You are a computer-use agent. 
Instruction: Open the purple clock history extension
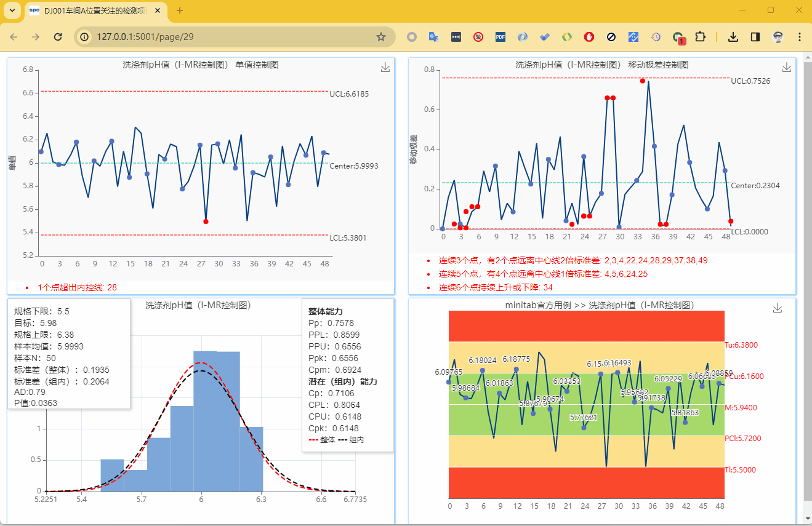(x=656, y=37)
